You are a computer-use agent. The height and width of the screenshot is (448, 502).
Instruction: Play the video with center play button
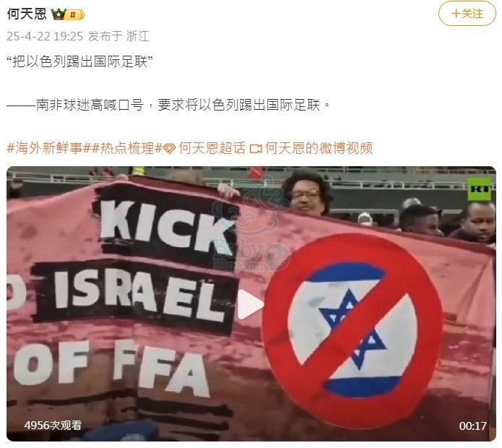point(251,304)
